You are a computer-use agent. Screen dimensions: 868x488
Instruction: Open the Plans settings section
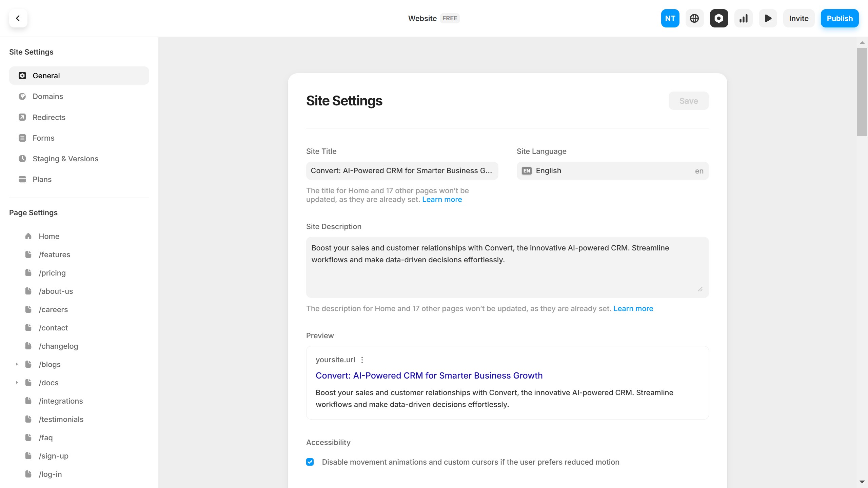pos(42,179)
